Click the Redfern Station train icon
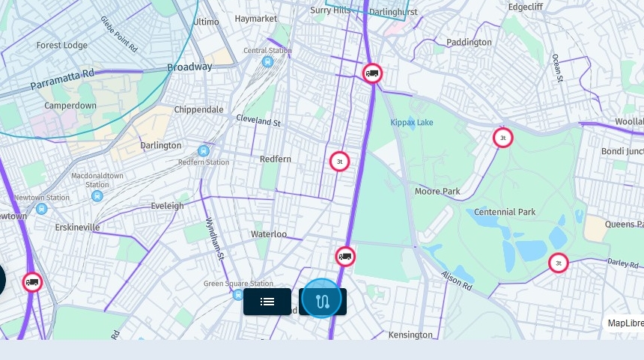This screenshot has width=644, height=360. pos(203,151)
